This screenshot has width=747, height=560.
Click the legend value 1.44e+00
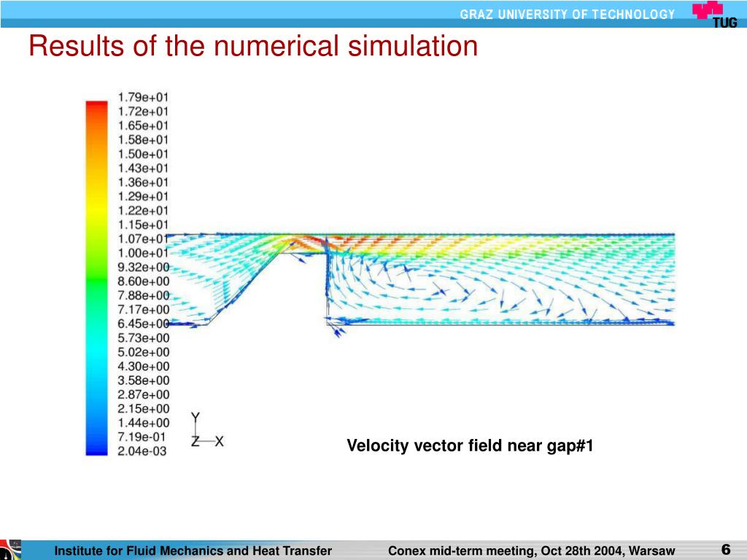coord(144,423)
